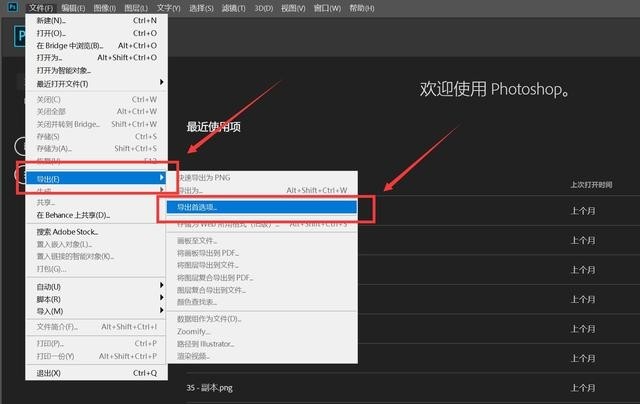640x404 pixels.
Task: Expand the 自动(U) submenu arrow
Action: click(162, 285)
